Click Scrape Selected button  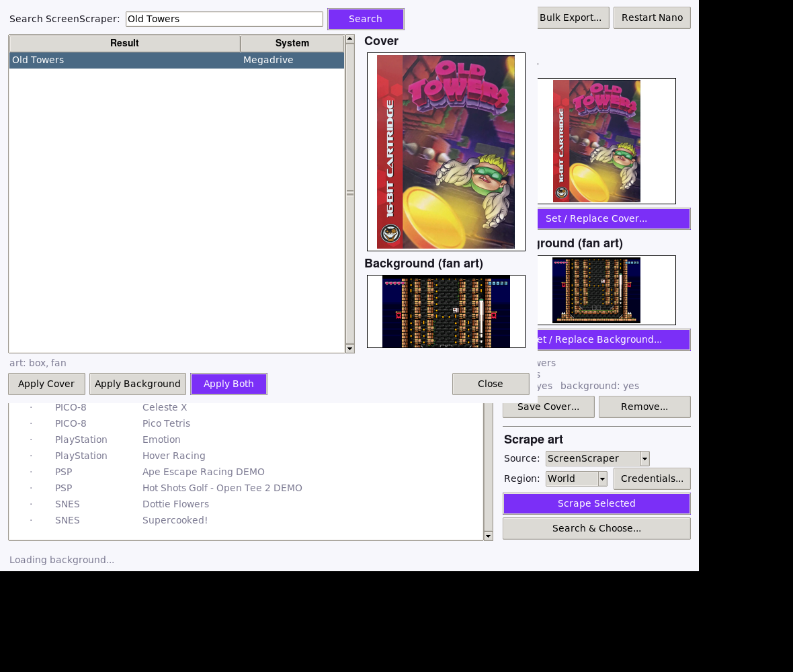(596, 503)
